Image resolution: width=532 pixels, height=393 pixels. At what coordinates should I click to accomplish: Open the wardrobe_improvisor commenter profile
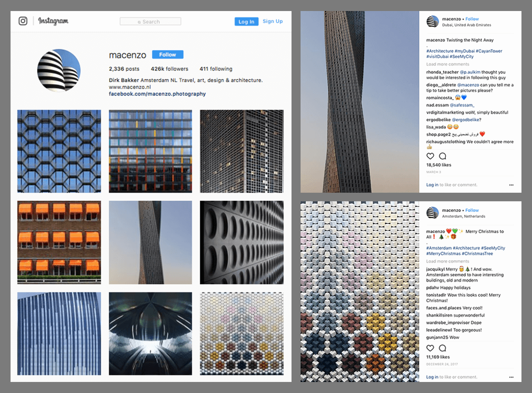click(448, 322)
